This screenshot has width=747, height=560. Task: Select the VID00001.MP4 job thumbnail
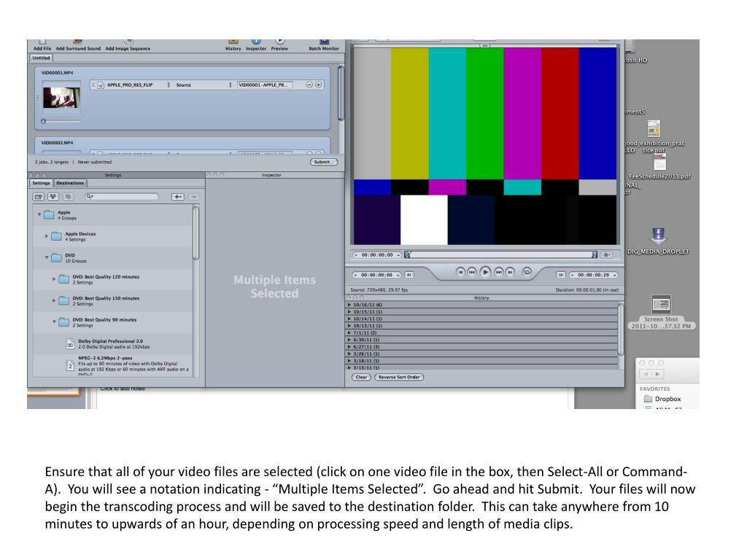61,98
